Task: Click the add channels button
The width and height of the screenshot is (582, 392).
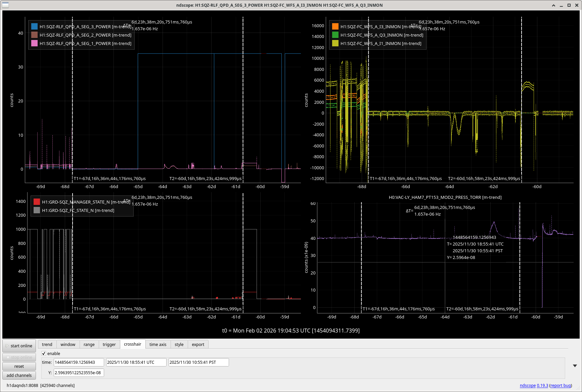Action: click(19, 375)
